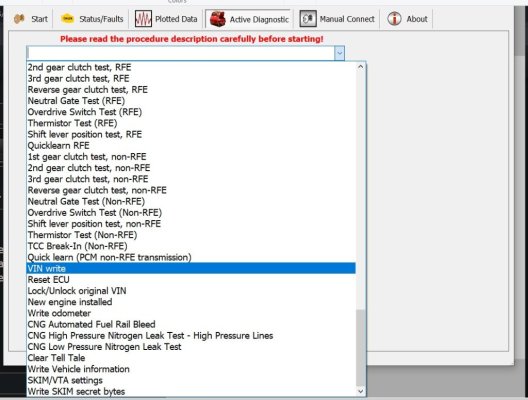Select 'Reverse gear clutch test, non-RFE'
Screen dimensions: 528x400
tap(191, 190)
